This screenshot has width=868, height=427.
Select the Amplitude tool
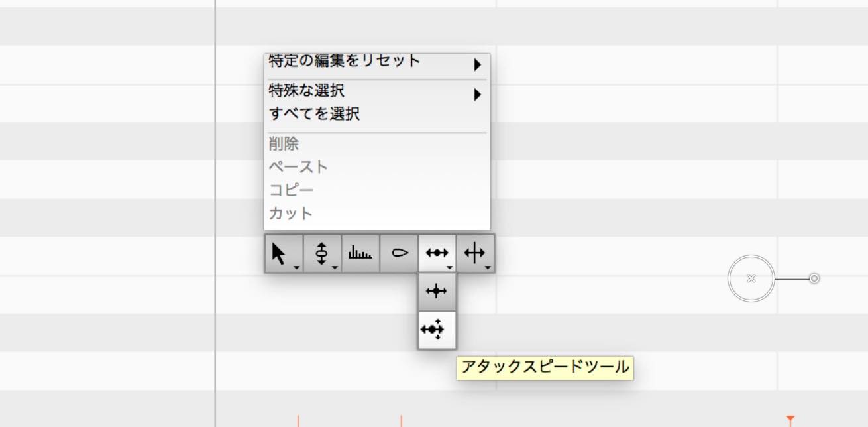click(399, 253)
